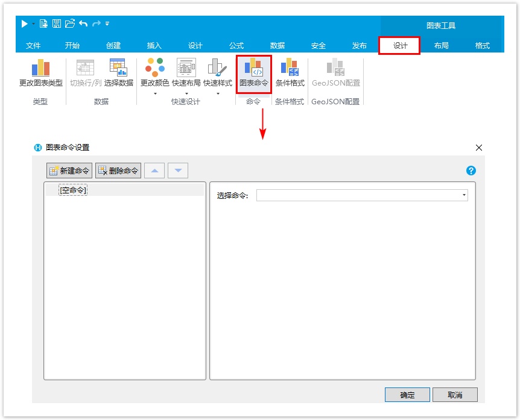Switch to the 发布 ribbon tab
The width and height of the screenshot is (520, 420).
pos(360,45)
